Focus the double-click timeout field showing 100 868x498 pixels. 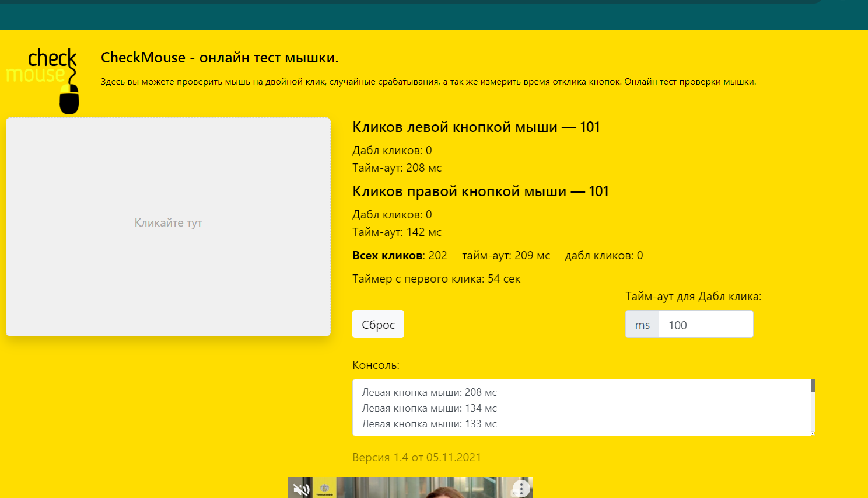point(705,325)
